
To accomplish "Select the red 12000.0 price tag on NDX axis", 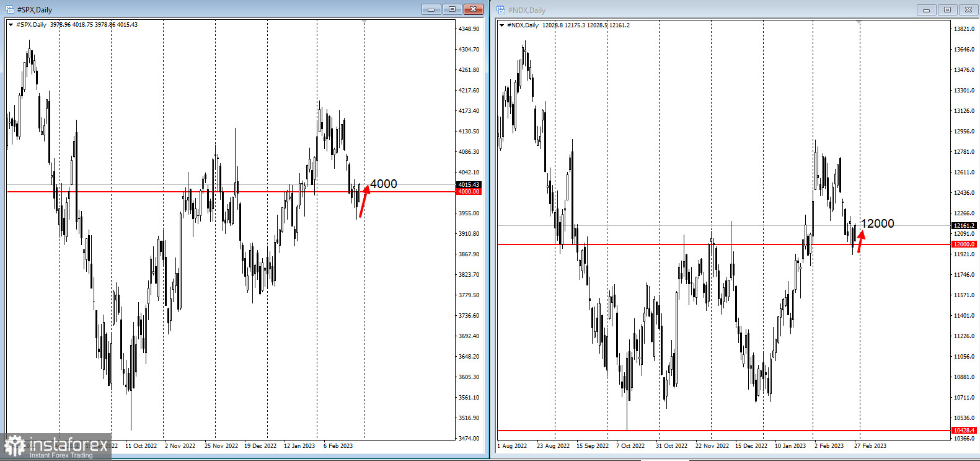I will tap(965, 244).
